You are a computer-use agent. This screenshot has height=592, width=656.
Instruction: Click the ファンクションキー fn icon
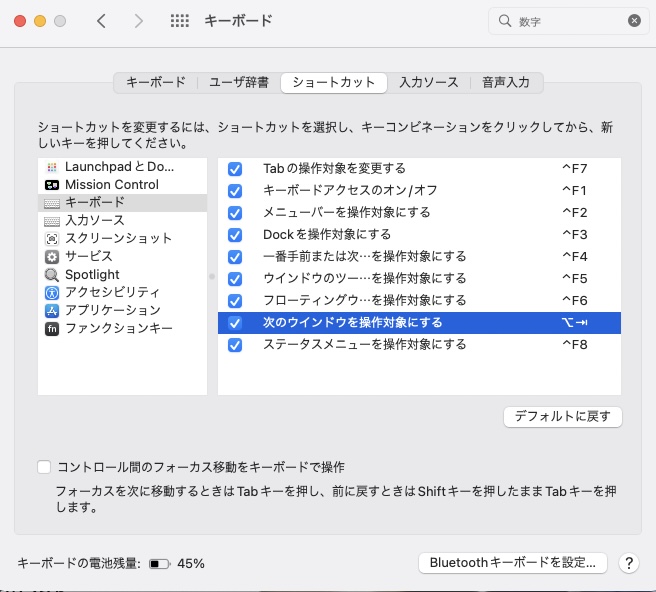(52, 329)
